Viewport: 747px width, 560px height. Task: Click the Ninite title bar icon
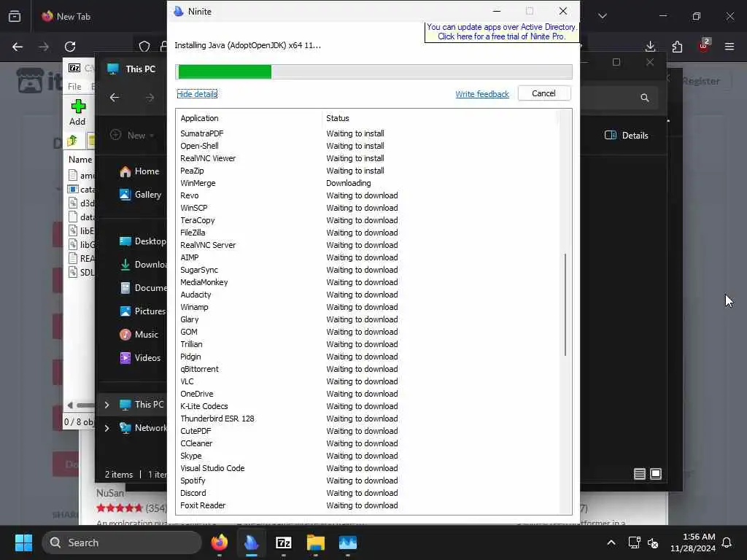pyautogui.click(x=179, y=12)
